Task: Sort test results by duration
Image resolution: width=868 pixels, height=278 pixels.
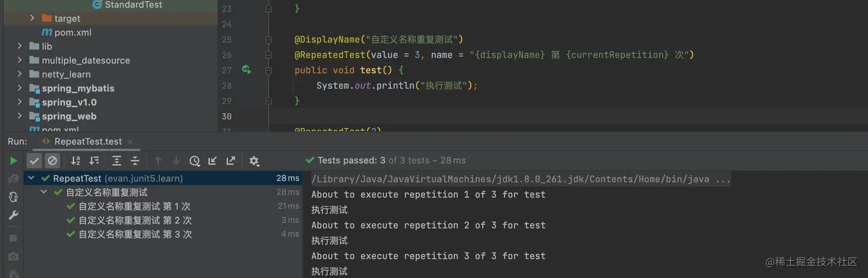Action: (94, 161)
